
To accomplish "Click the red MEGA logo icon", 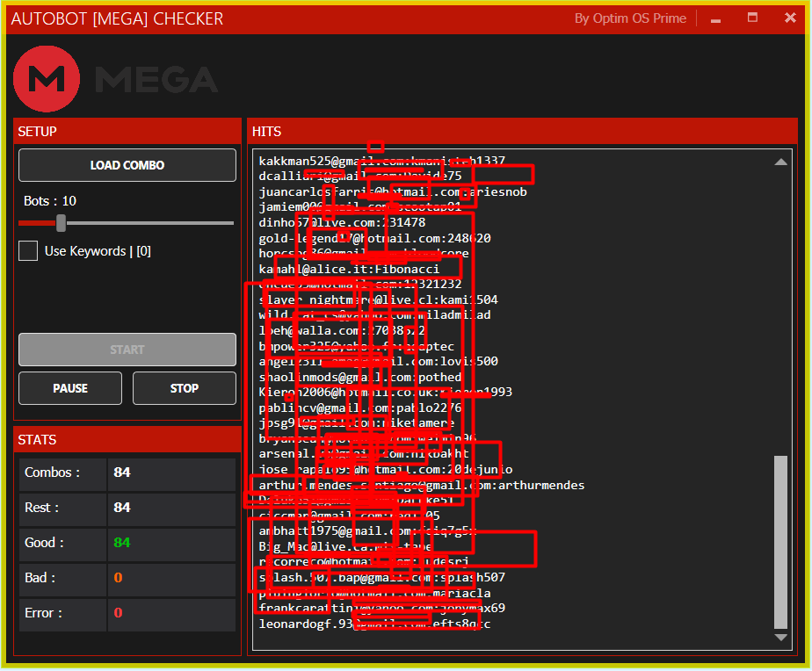I will coord(47,79).
